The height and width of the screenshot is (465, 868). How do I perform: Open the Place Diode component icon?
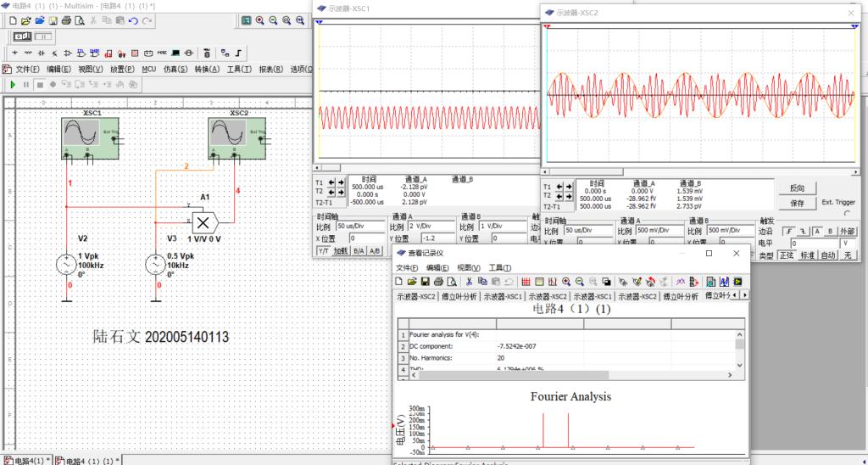pyautogui.click(x=41, y=53)
